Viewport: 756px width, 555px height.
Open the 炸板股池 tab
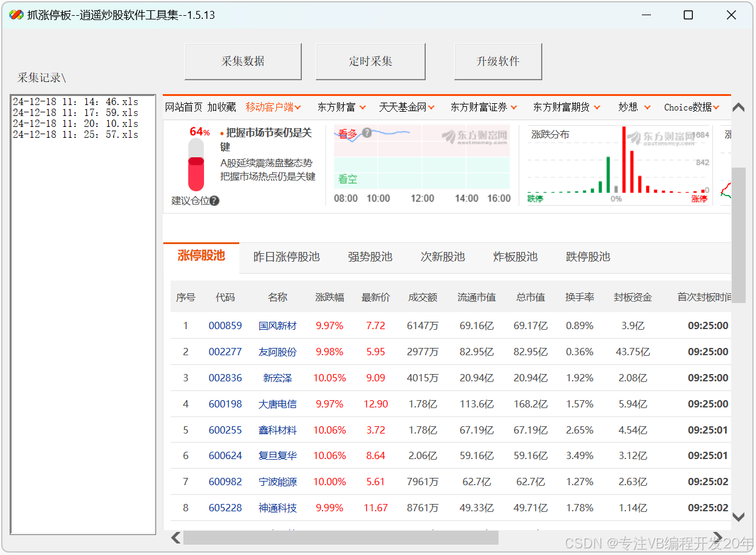(516, 257)
